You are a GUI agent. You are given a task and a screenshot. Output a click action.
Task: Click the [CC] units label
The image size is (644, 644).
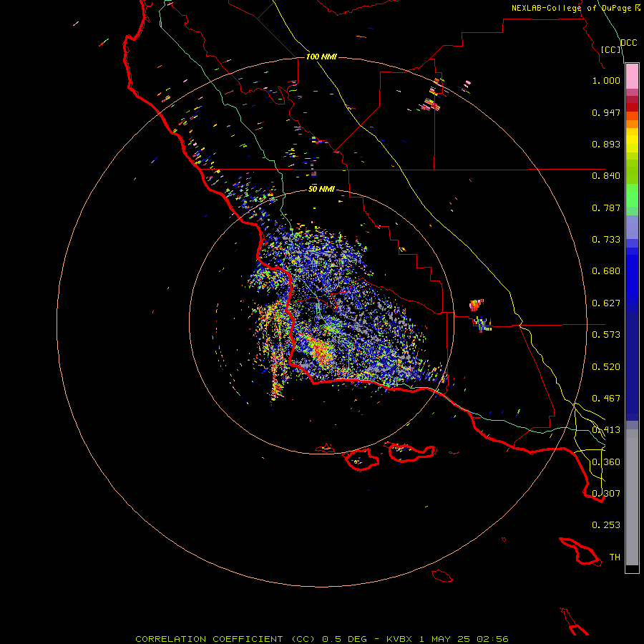(611, 49)
